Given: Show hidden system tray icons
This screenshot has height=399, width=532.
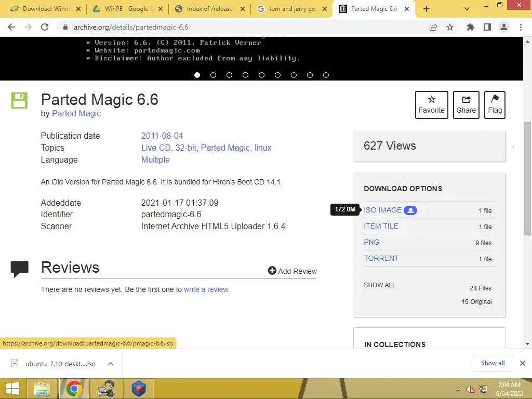Looking at the screenshot, I should [458, 389].
